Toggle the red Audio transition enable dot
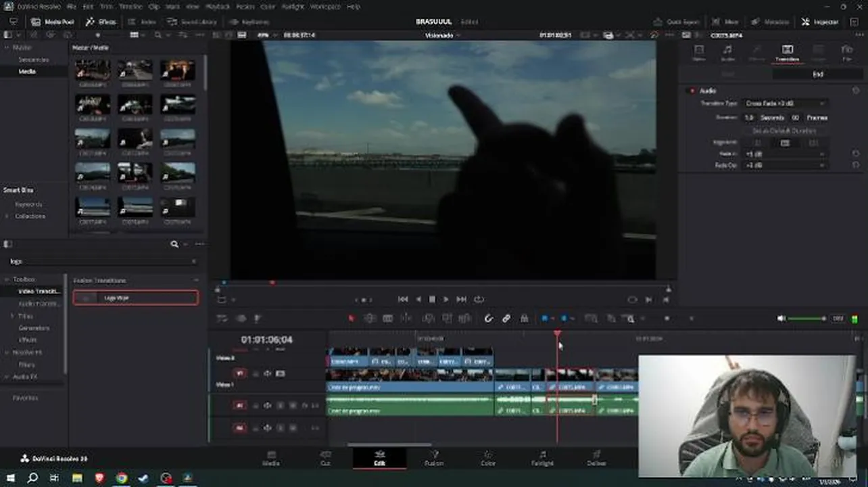Image resolution: width=868 pixels, height=487 pixels. (x=692, y=91)
